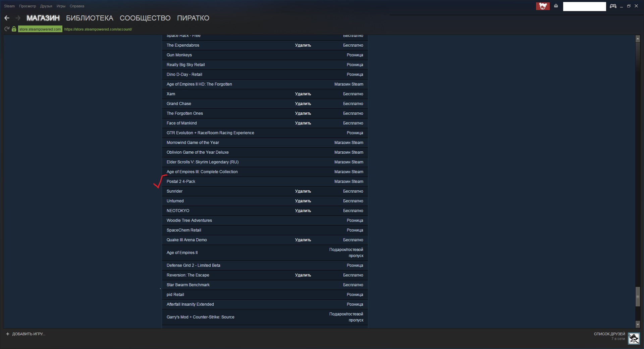The image size is (644, 349).
Task: Select Afterfall Insanity Extended text
Action: click(190, 304)
